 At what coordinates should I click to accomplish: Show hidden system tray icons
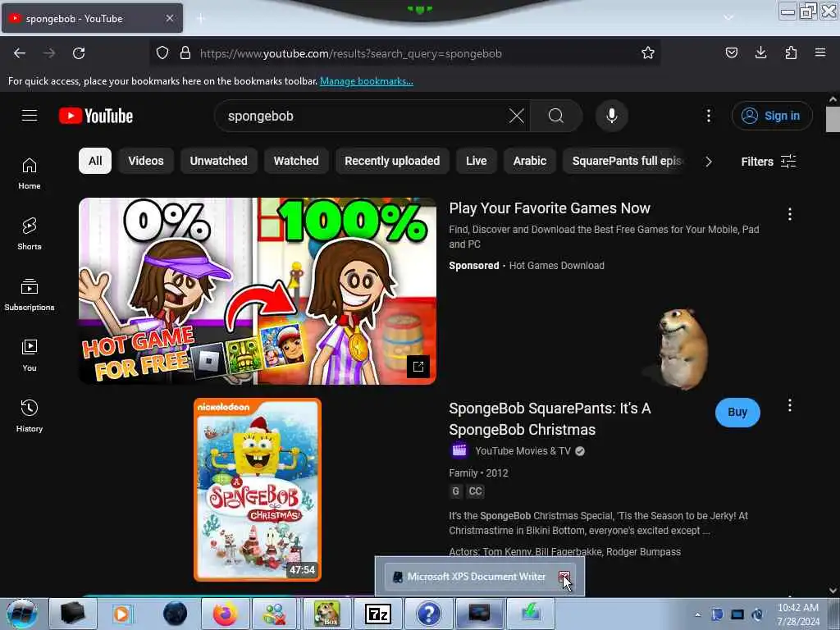coord(697,614)
